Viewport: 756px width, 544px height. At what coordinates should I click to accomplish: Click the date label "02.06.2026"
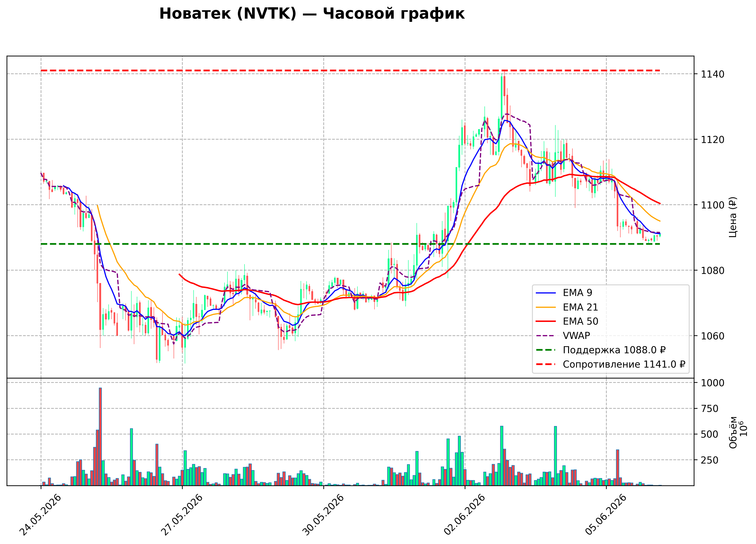coord(464,515)
